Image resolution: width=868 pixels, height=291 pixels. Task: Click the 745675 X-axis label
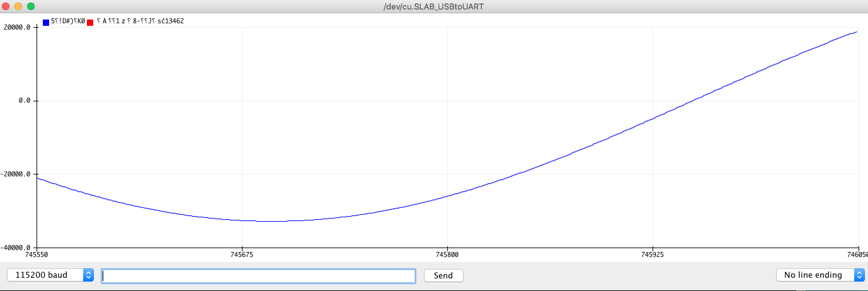click(242, 256)
